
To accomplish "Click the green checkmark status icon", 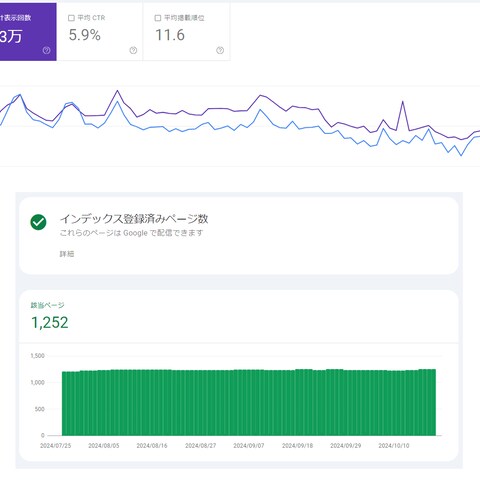I will click(x=38, y=222).
